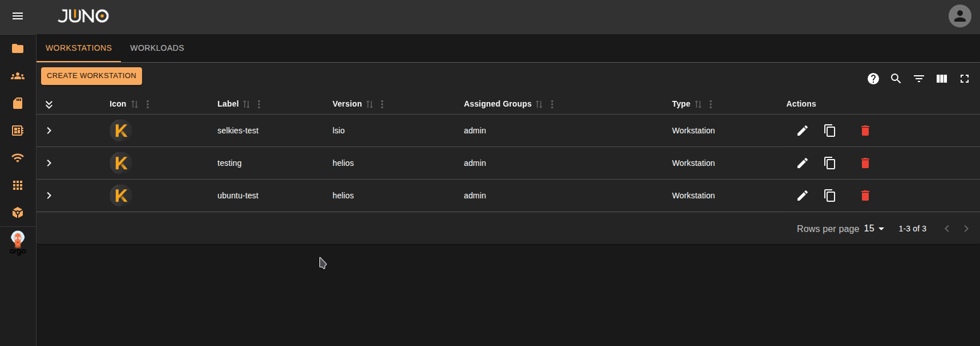This screenshot has width=980, height=346.
Task: Edit the selkies-test workstation
Action: [802, 131]
